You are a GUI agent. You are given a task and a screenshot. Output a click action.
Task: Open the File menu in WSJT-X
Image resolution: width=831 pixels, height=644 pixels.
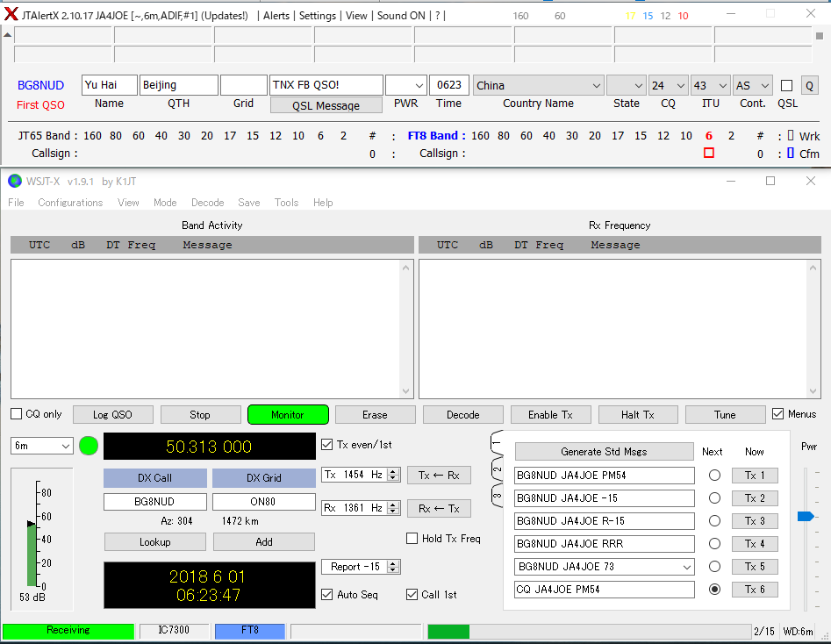point(16,203)
